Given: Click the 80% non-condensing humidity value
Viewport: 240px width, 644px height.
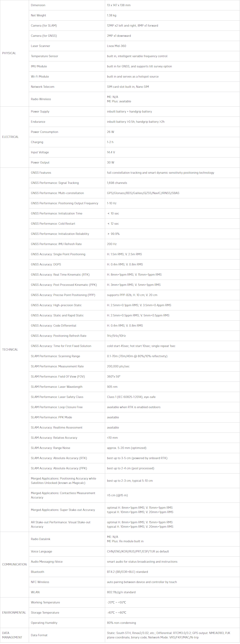Looking at the screenshot, I should coord(121,623).
